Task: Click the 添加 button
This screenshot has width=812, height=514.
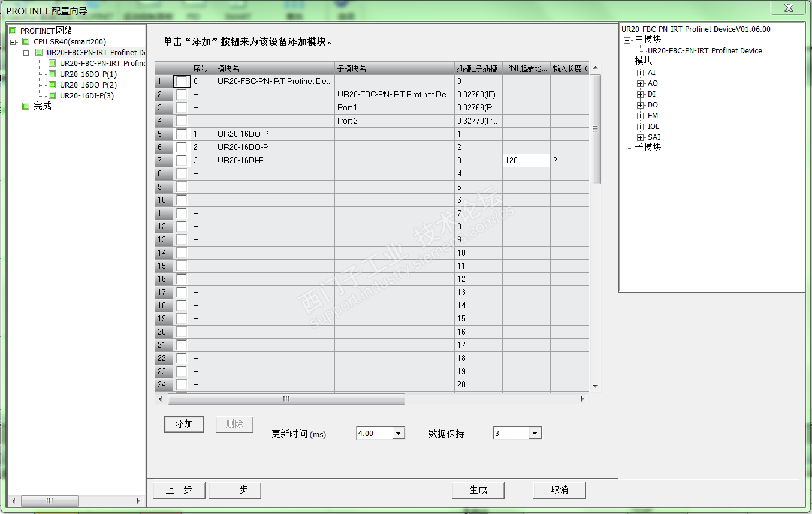Action: [x=184, y=424]
